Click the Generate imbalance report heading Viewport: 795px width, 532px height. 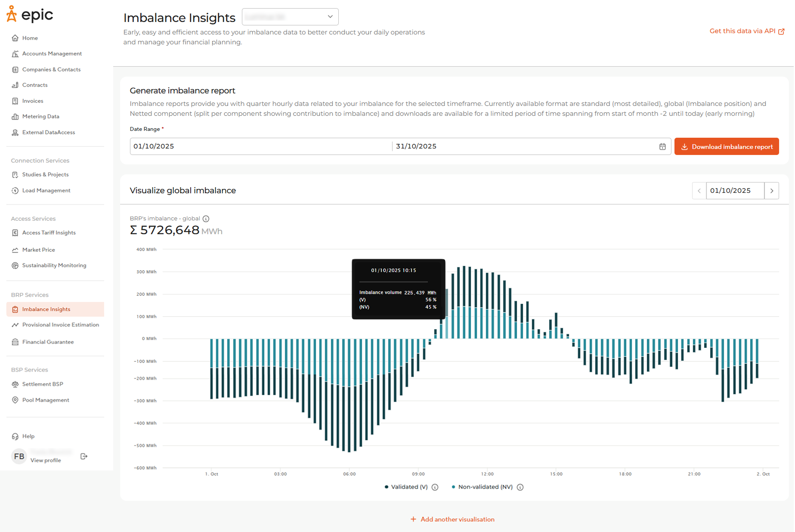183,90
